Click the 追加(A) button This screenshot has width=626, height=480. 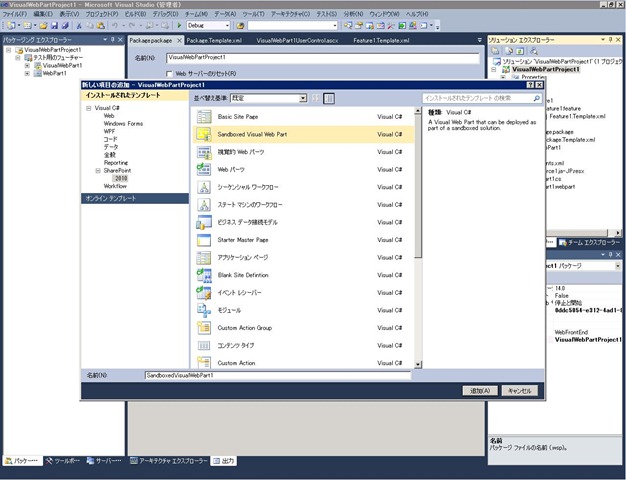pyautogui.click(x=480, y=391)
